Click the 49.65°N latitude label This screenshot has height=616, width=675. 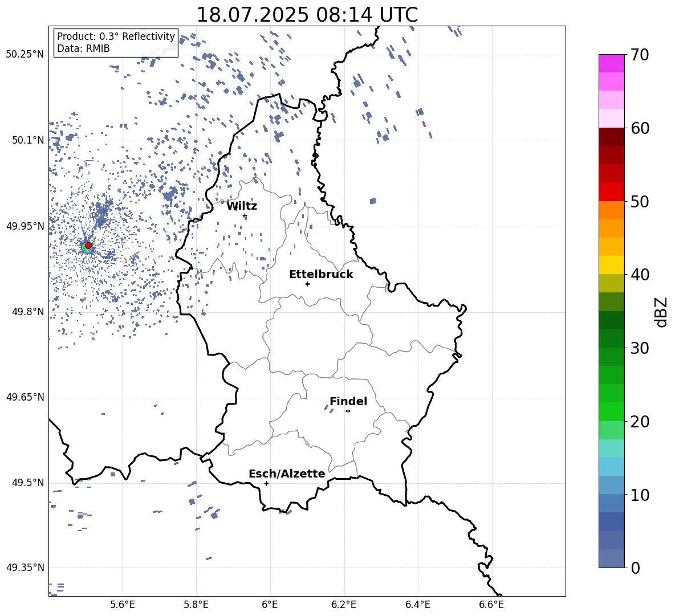25,397
